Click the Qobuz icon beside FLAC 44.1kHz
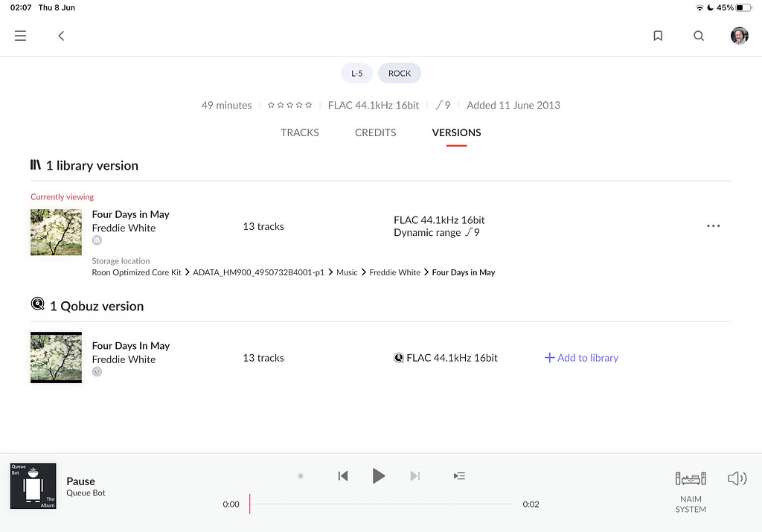 point(400,357)
